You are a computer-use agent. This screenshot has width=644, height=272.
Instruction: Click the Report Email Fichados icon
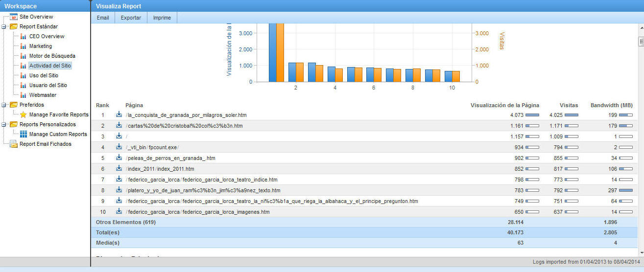pyautogui.click(x=14, y=144)
